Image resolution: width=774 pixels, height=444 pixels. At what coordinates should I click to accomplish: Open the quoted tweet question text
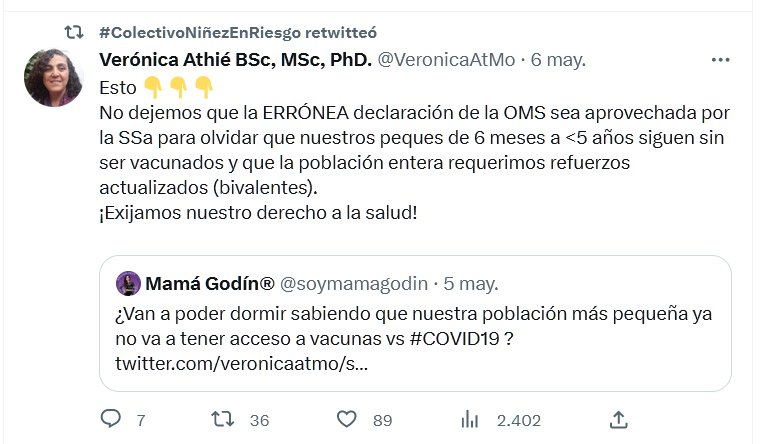[400, 313]
